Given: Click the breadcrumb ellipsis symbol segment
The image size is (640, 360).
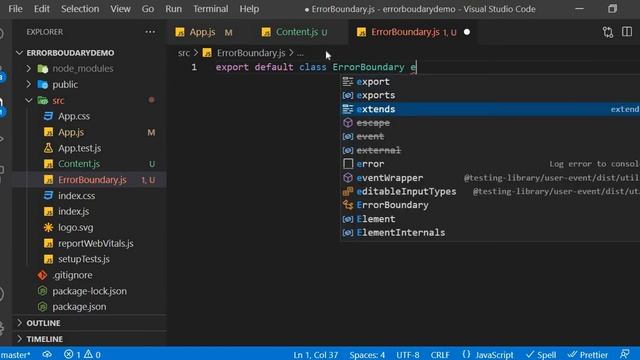Looking at the screenshot, I should (x=300, y=53).
